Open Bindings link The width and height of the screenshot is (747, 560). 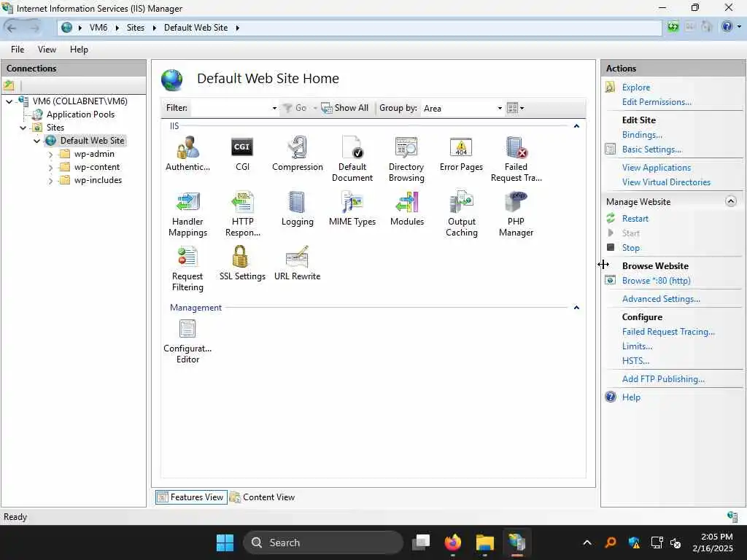(642, 135)
